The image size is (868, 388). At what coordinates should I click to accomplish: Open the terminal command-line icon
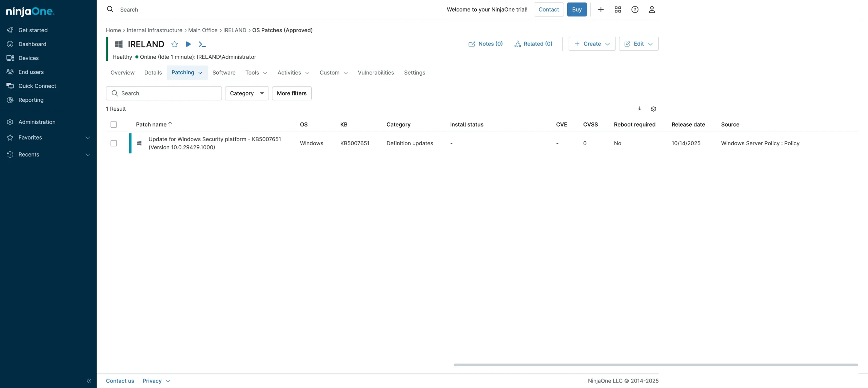point(202,44)
